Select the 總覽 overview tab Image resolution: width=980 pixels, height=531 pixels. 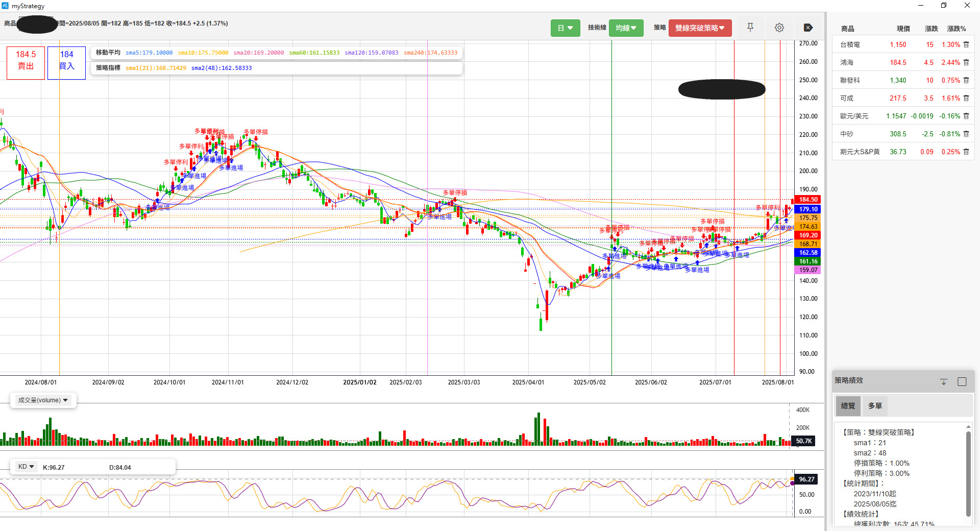pos(848,406)
